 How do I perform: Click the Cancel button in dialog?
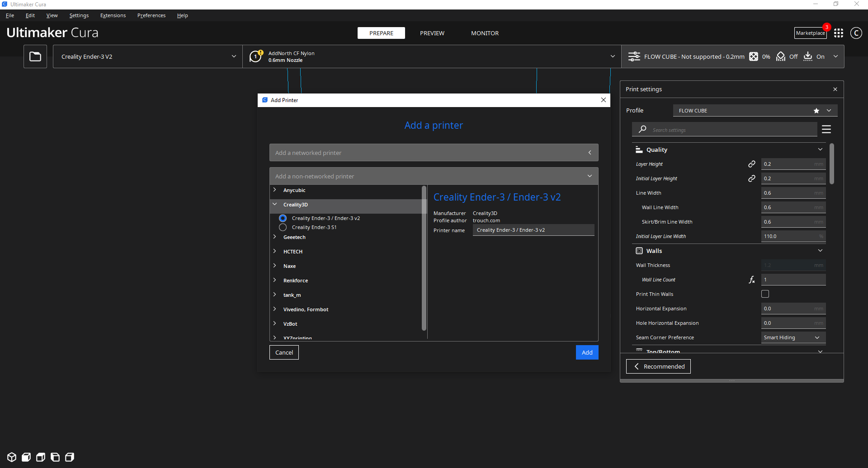[x=284, y=352]
